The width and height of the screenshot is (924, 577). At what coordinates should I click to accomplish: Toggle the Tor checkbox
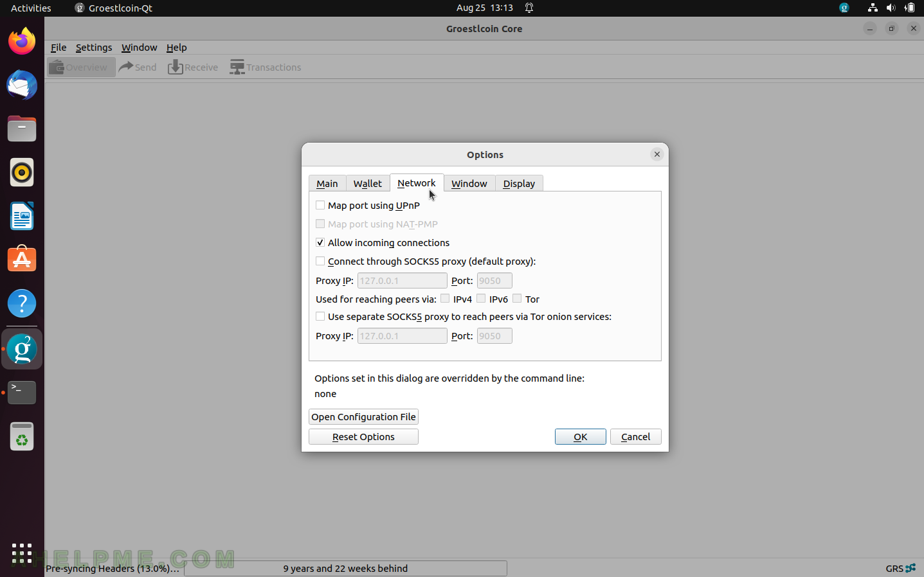(x=517, y=298)
